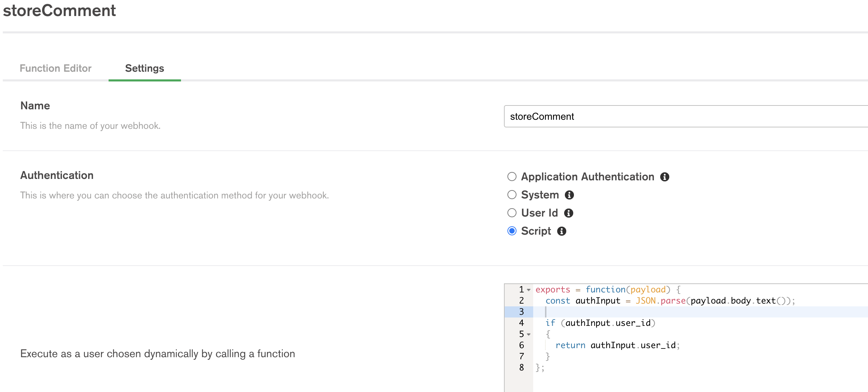
Task: Click info icon beside System option
Action: click(x=569, y=195)
